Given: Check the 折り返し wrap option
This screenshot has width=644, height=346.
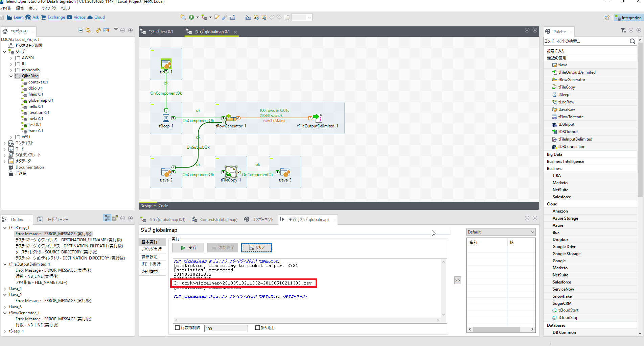Looking at the screenshot, I should click(x=257, y=327).
